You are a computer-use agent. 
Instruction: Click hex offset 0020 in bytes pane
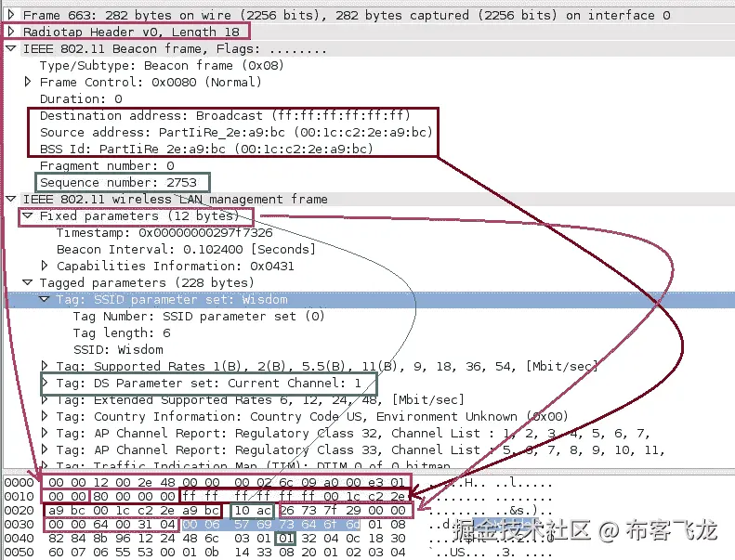[x=20, y=511]
